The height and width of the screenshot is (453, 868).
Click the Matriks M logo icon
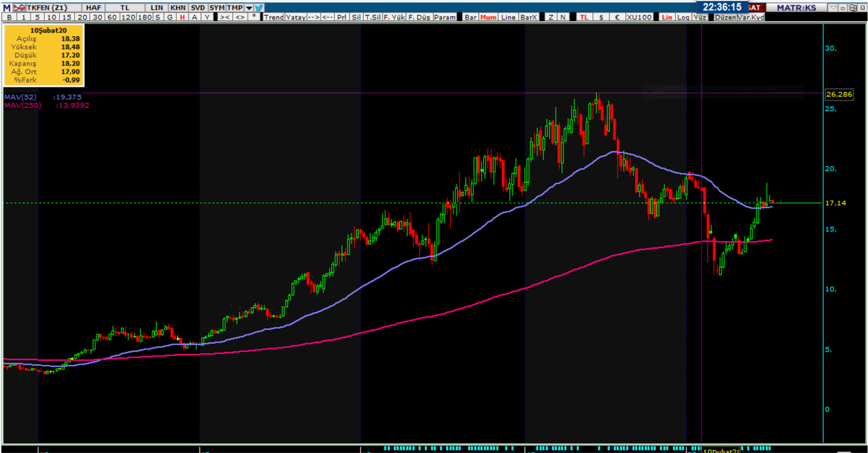7,7
